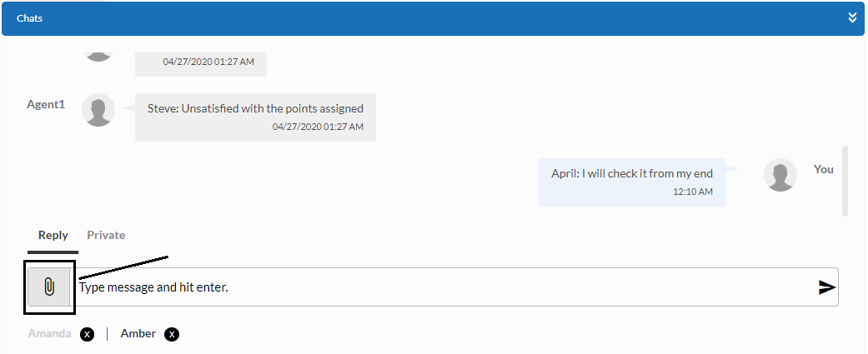Collapse the Chats panel with the double chevron

pos(852,17)
